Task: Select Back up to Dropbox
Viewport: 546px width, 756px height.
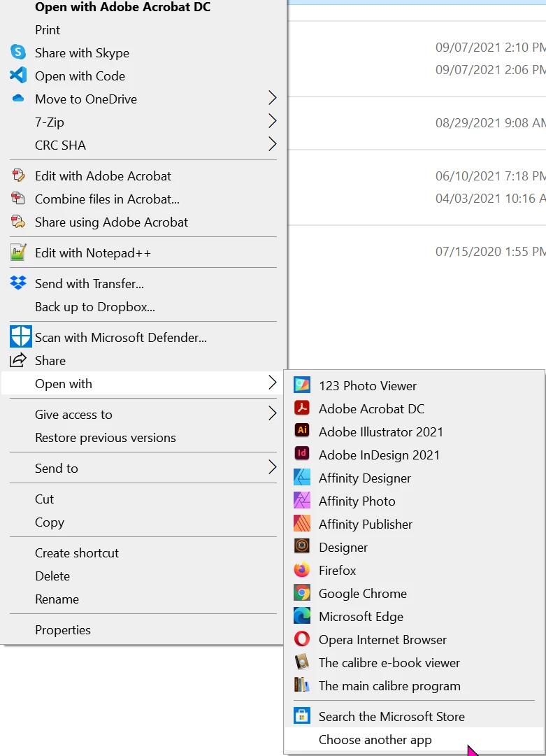Action: (x=95, y=307)
